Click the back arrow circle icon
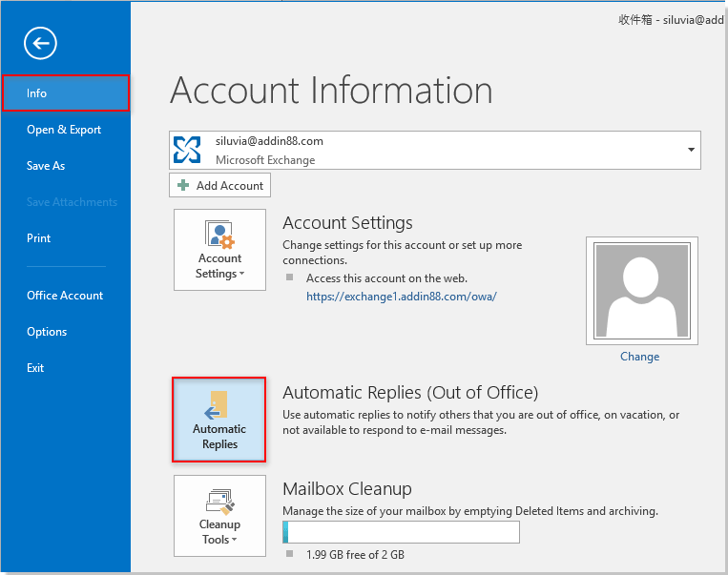The width and height of the screenshot is (728, 575). click(x=40, y=43)
